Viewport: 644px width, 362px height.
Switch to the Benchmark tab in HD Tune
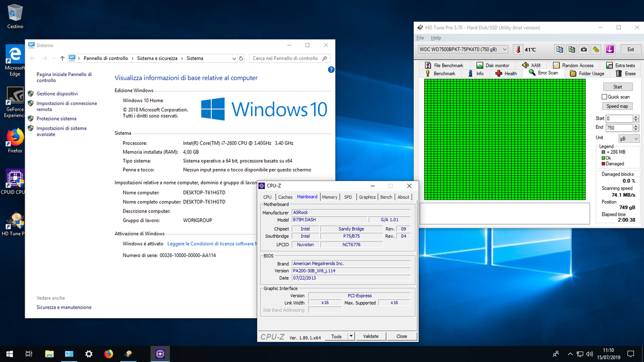[440, 73]
